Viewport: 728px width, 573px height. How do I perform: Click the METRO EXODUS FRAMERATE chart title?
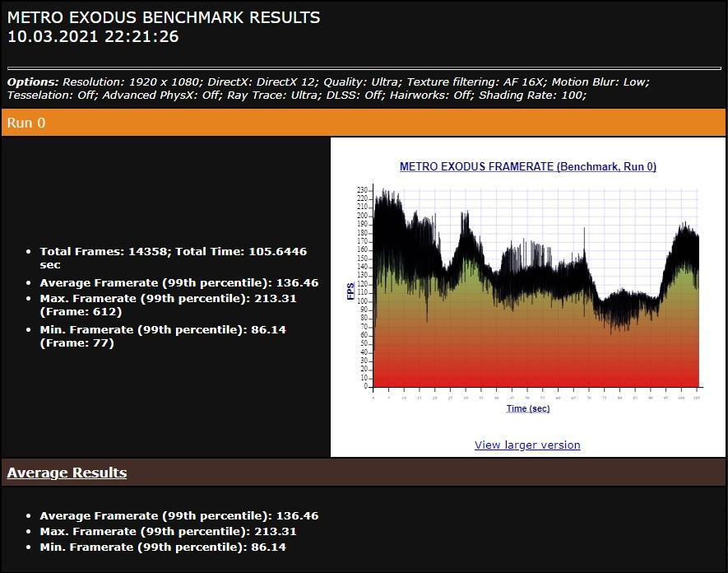pos(528,166)
